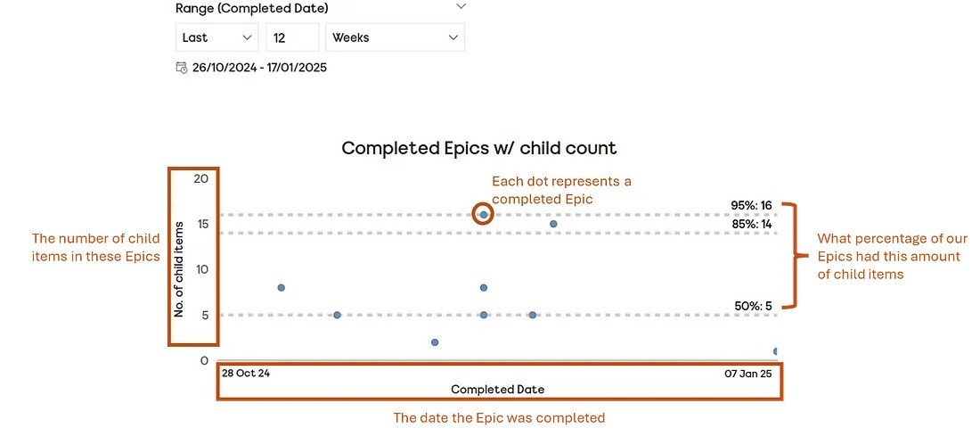Click the 95%: 16 percentile label
The image size is (980, 436).
click(752, 205)
